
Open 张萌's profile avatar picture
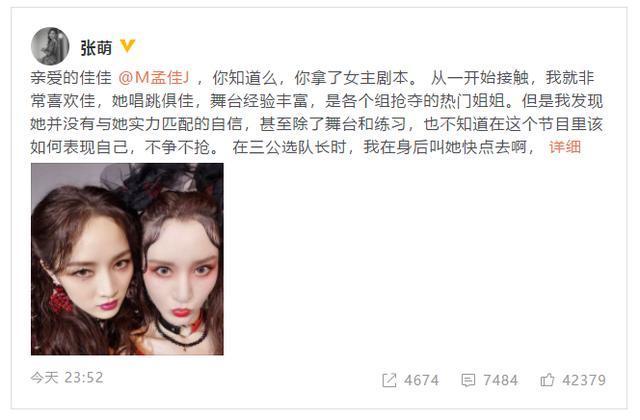[50, 46]
